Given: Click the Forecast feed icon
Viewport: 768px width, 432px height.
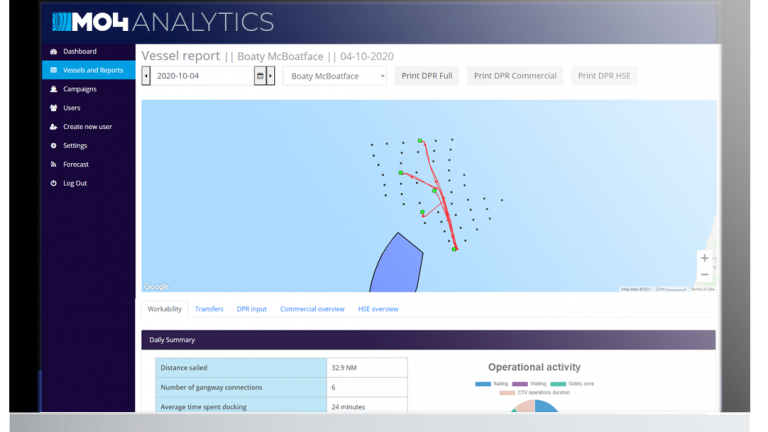Looking at the screenshot, I should [53, 165].
